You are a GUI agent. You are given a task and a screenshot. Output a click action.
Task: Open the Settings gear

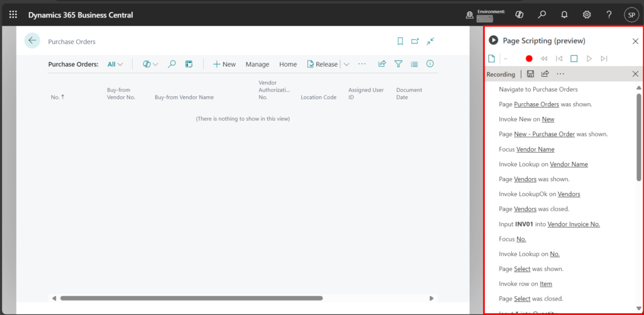point(587,15)
